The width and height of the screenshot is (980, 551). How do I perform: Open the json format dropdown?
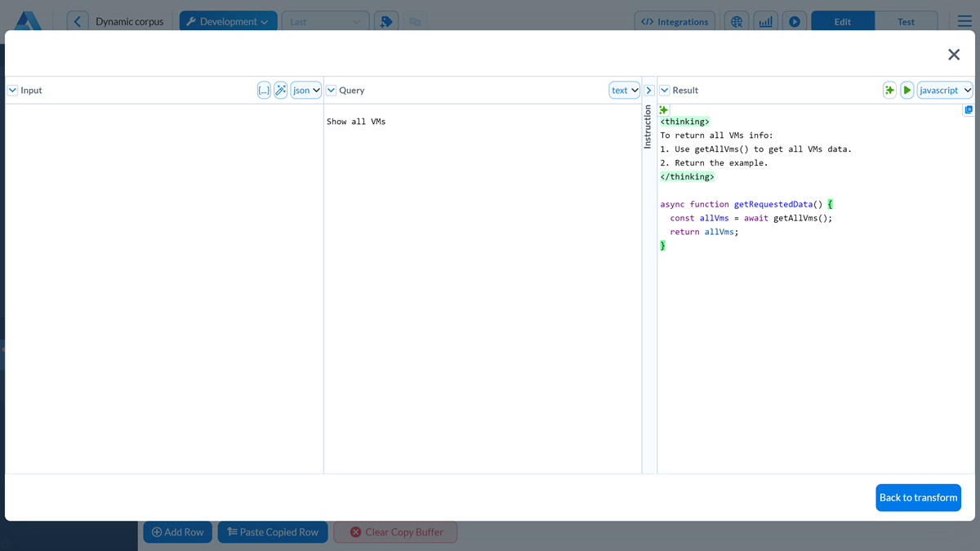[305, 90]
